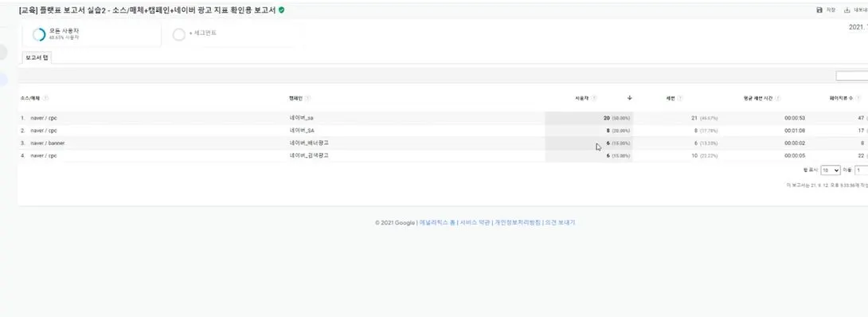Click the help icon next to 캠페인 header
Viewport: 868px width, 317px height.
coord(308,98)
